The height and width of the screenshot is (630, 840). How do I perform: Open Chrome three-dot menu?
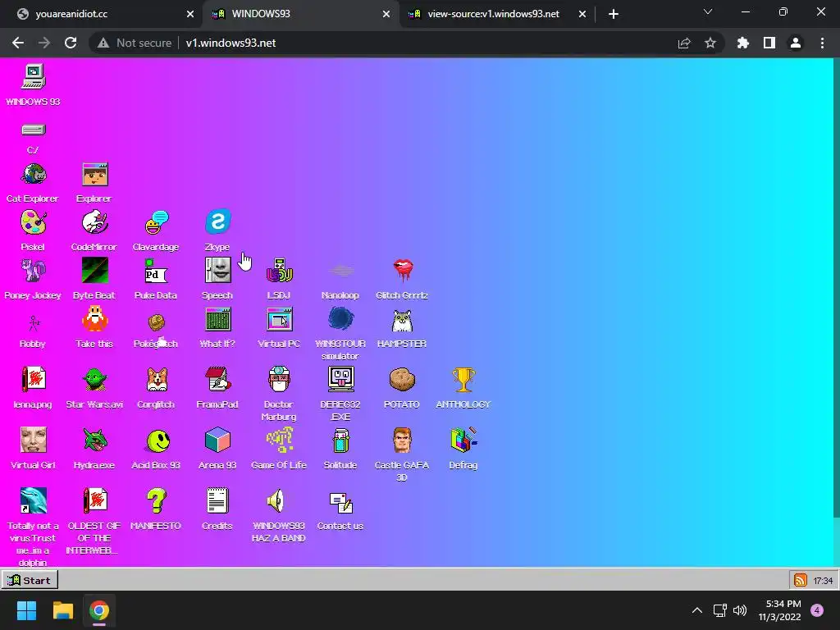pyautogui.click(x=822, y=43)
